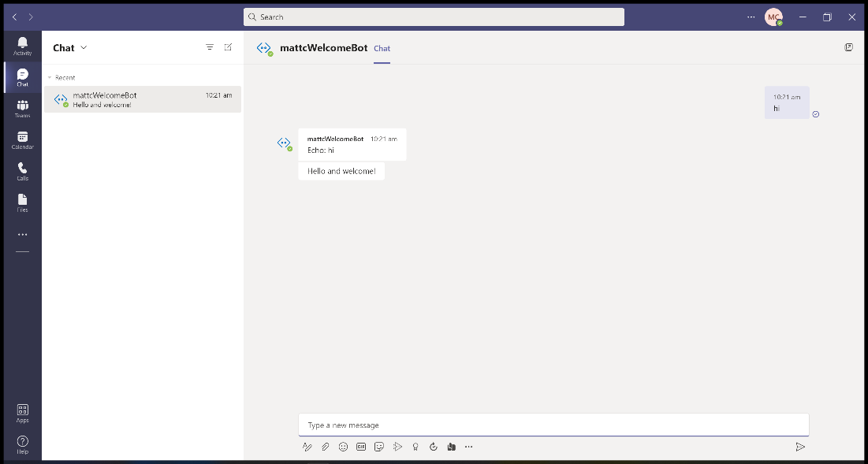Click in the Search box
The height and width of the screenshot is (464, 868).
pyautogui.click(x=434, y=17)
